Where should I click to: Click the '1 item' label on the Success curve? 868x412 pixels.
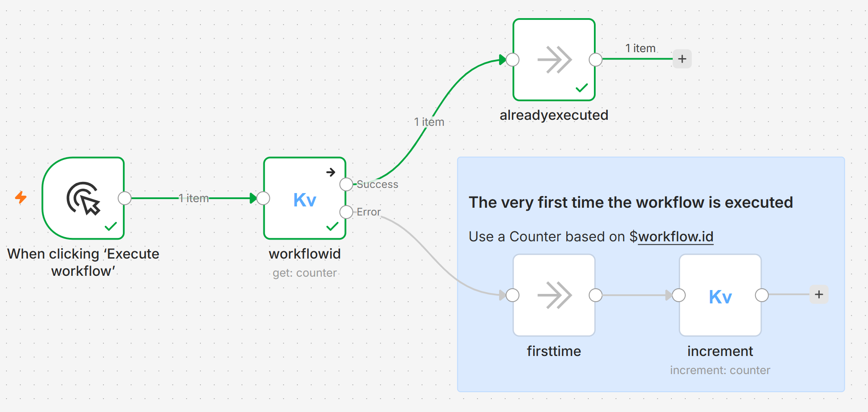(x=429, y=122)
